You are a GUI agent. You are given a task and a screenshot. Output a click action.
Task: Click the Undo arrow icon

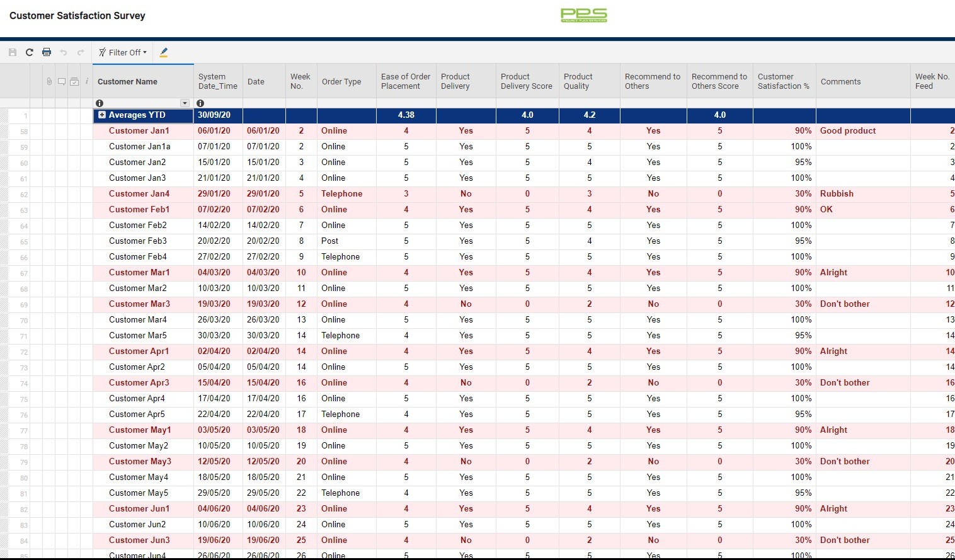tap(64, 52)
